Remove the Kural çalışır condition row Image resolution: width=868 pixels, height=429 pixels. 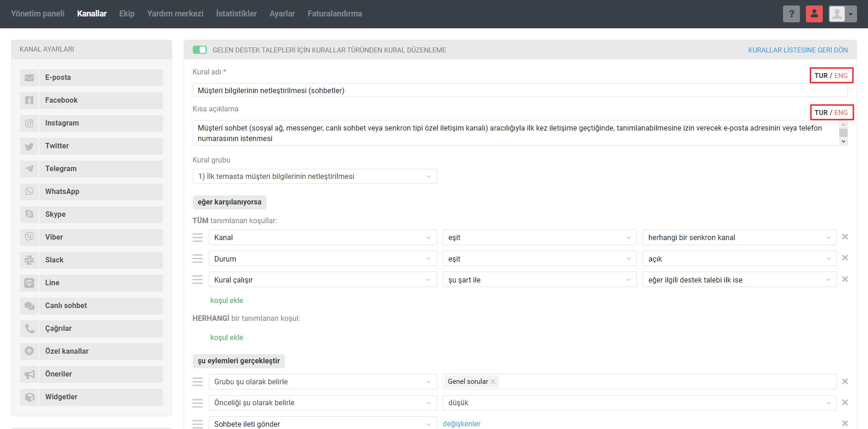845,279
